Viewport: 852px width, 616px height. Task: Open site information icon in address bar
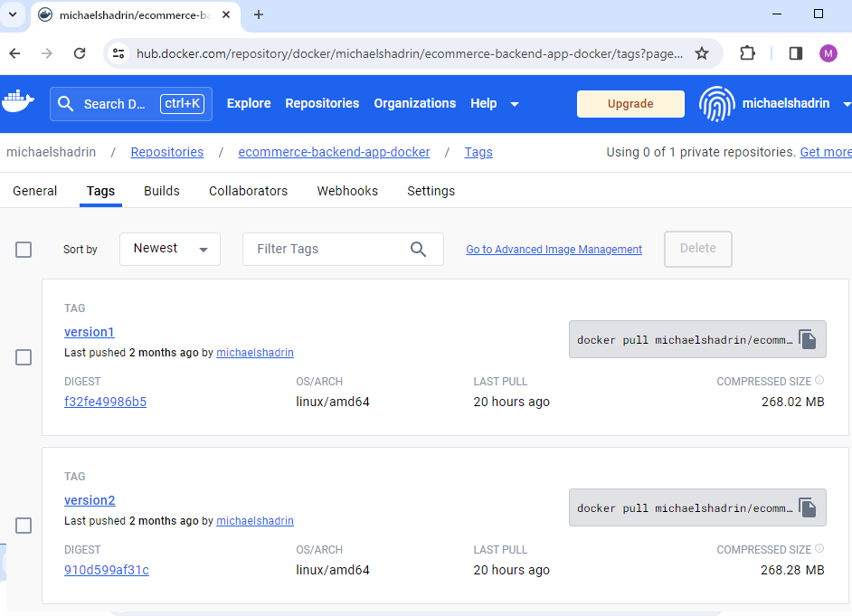coord(118,53)
